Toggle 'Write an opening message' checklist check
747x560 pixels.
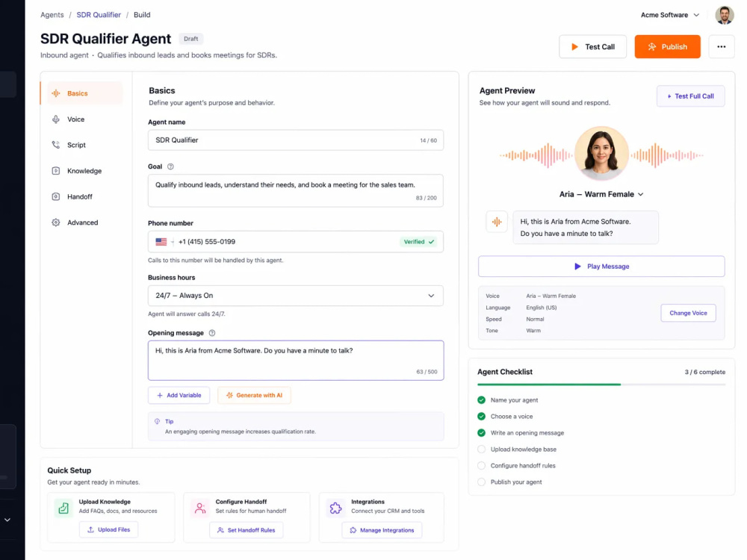(481, 433)
